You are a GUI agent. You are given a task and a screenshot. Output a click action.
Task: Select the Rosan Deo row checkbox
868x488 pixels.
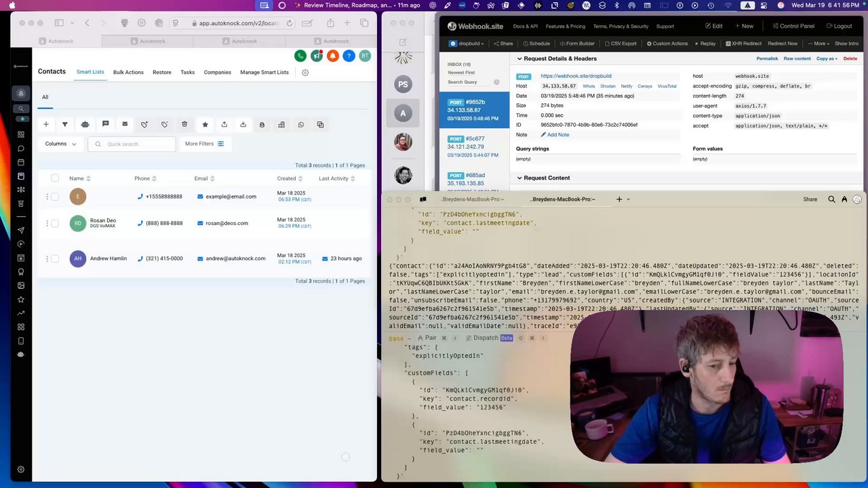point(55,223)
